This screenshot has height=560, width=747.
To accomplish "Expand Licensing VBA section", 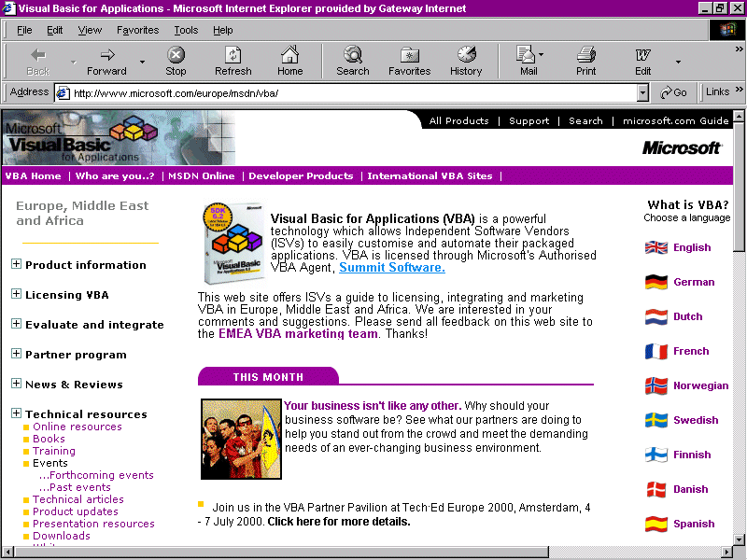I will click(16, 294).
